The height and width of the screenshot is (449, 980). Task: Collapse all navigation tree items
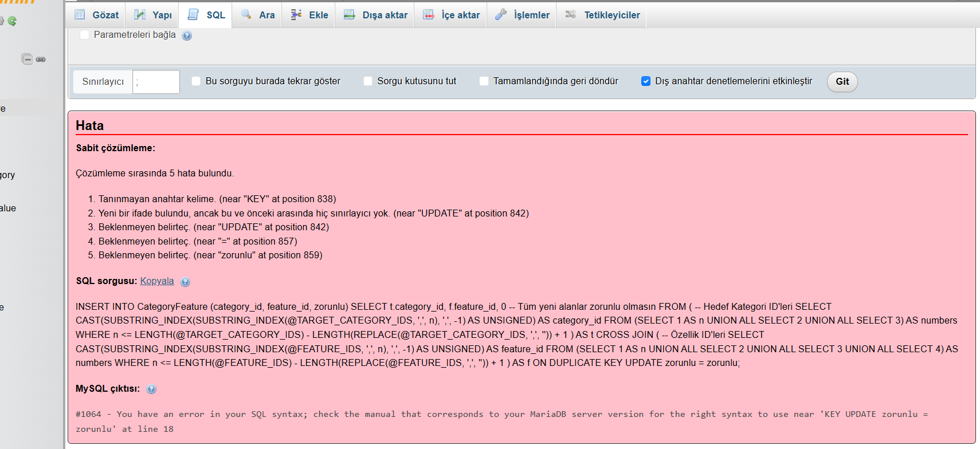pos(27,59)
